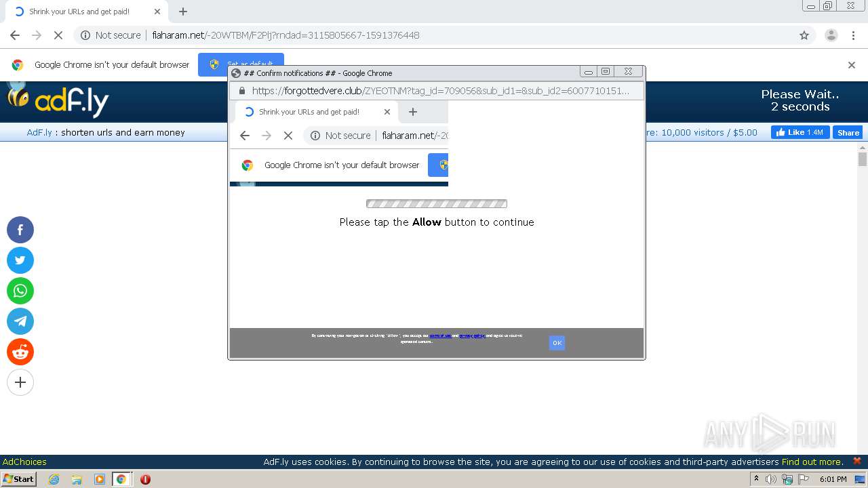Screen dimensions: 868x488
Task: Click 'Please Wait.. 2 seconds' countdown text
Action: (800, 100)
